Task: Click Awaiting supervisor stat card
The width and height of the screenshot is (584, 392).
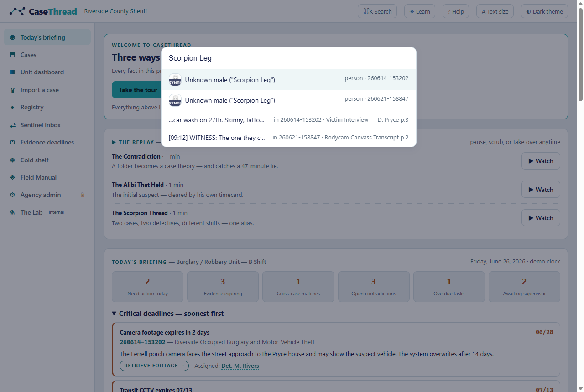Action: [524, 287]
